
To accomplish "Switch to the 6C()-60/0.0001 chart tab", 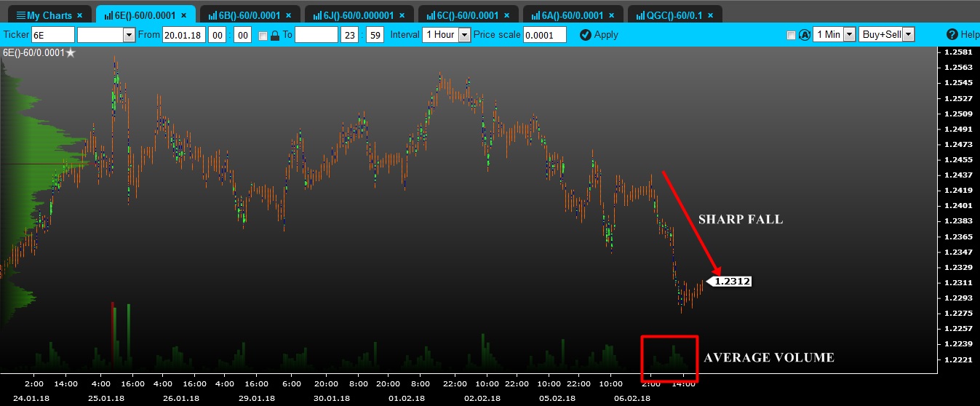I will coord(469,15).
